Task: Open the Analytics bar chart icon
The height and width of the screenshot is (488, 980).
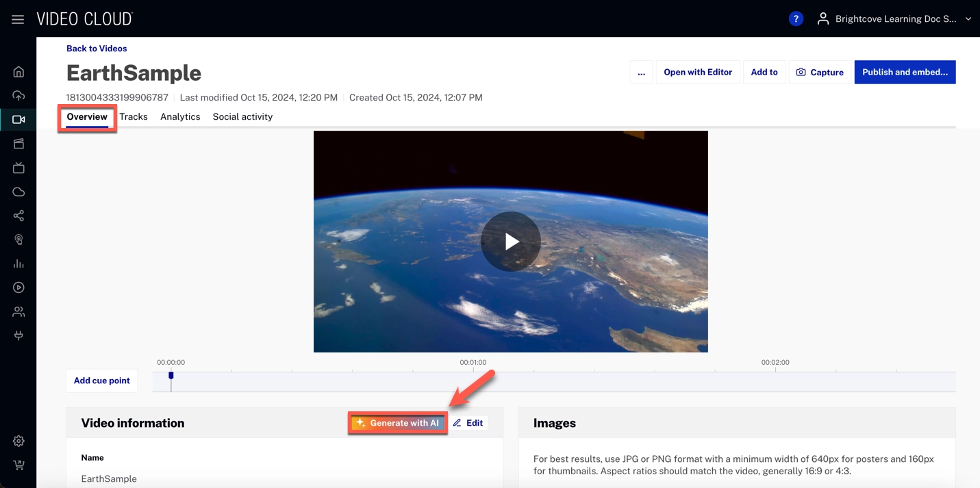Action: tap(18, 264)
